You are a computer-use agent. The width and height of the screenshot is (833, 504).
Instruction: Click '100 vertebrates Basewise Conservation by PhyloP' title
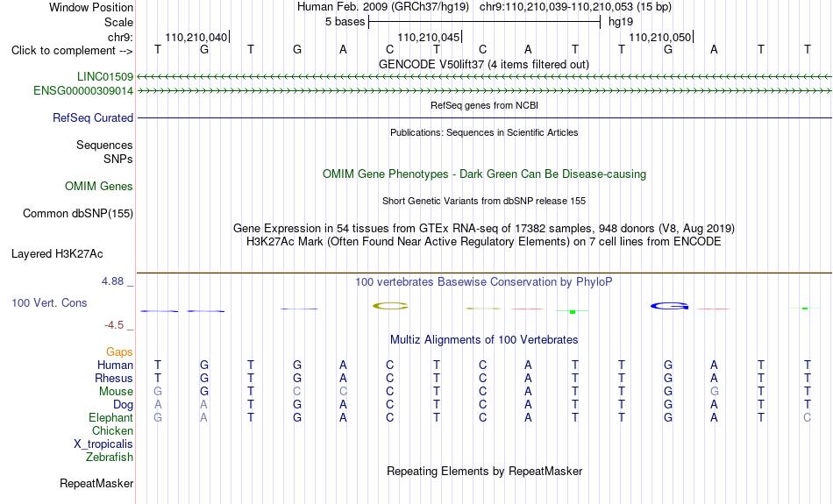484,282
